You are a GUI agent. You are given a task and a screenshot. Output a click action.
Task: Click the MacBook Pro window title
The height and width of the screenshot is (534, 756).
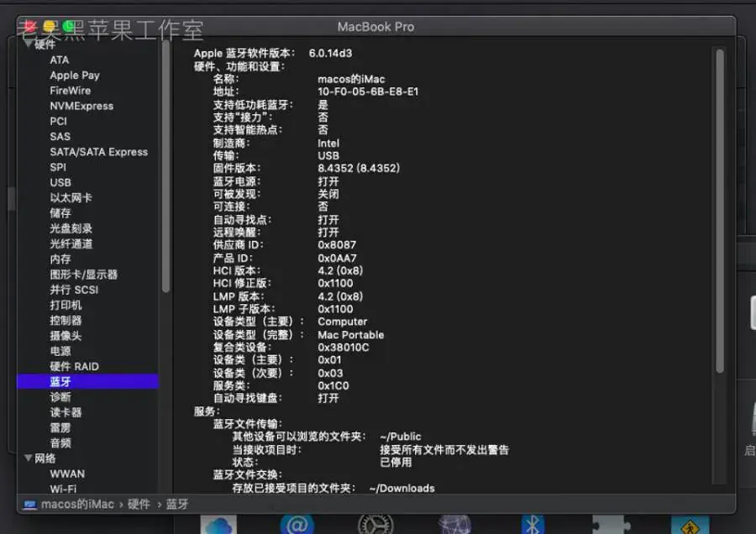375,27
